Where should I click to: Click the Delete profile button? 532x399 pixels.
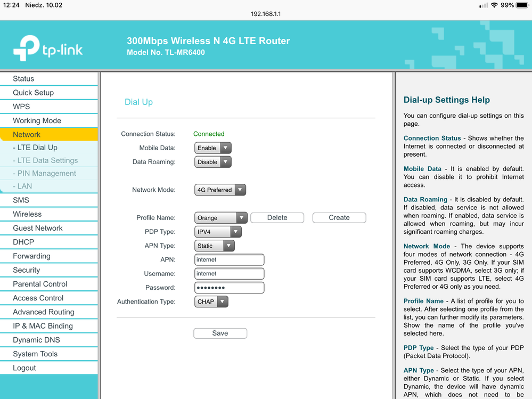click(277, 217)
